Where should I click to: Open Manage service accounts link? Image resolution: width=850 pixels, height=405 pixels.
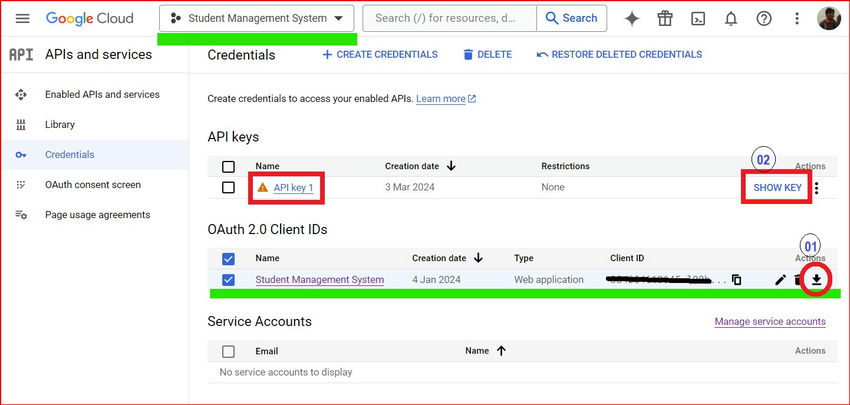click(770, 322)
